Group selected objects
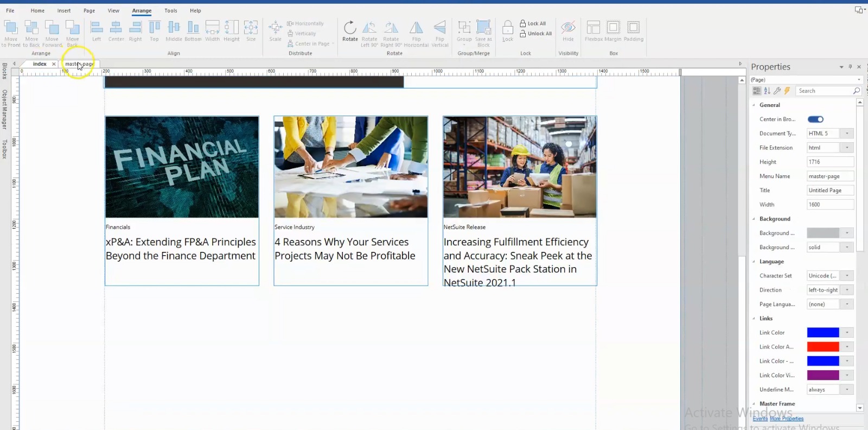Screen dimensions: 868x430 tap(464, 27)
